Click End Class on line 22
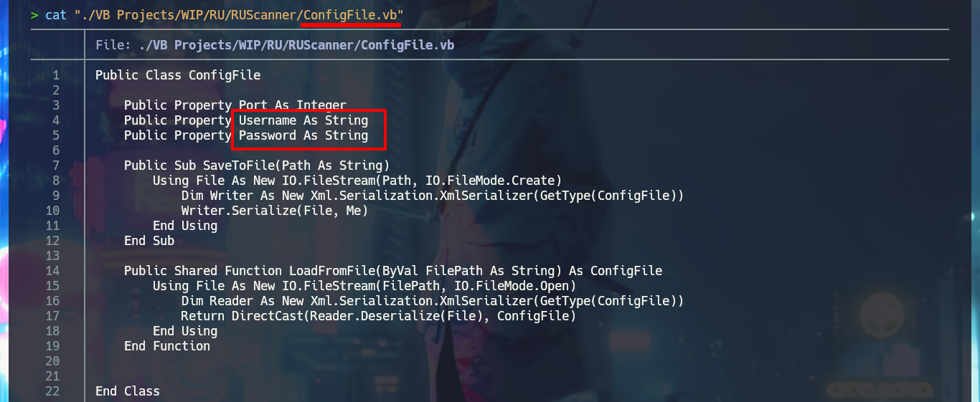Viewport: 980px width, 402px height. pos(128,391)
